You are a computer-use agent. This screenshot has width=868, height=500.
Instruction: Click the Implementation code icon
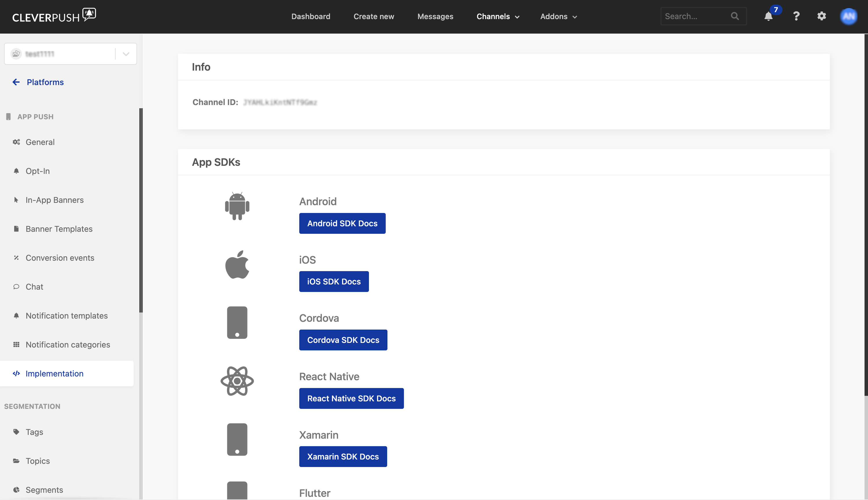(x=16, y=373)
